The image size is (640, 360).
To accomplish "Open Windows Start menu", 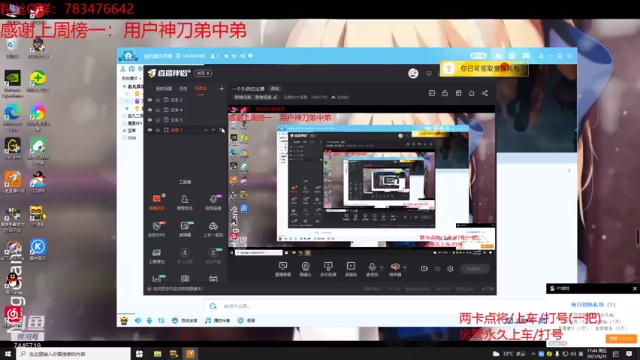I will click(x=7, y=354).
